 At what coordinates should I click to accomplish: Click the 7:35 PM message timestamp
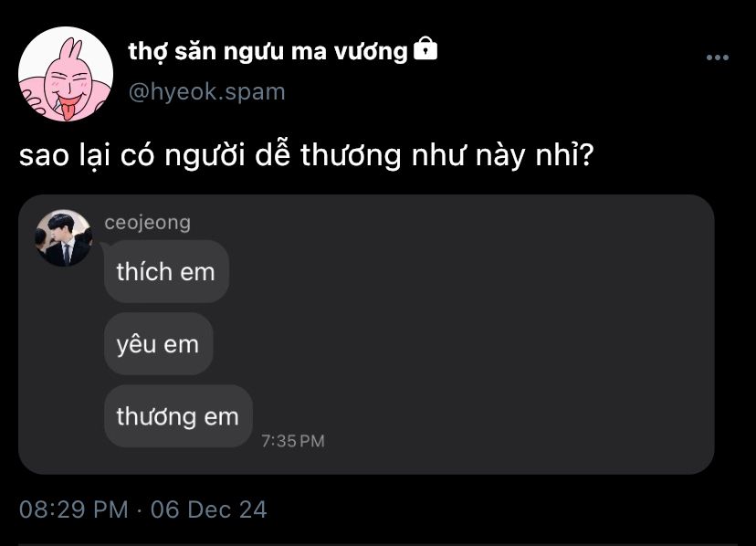coord(293,441)
